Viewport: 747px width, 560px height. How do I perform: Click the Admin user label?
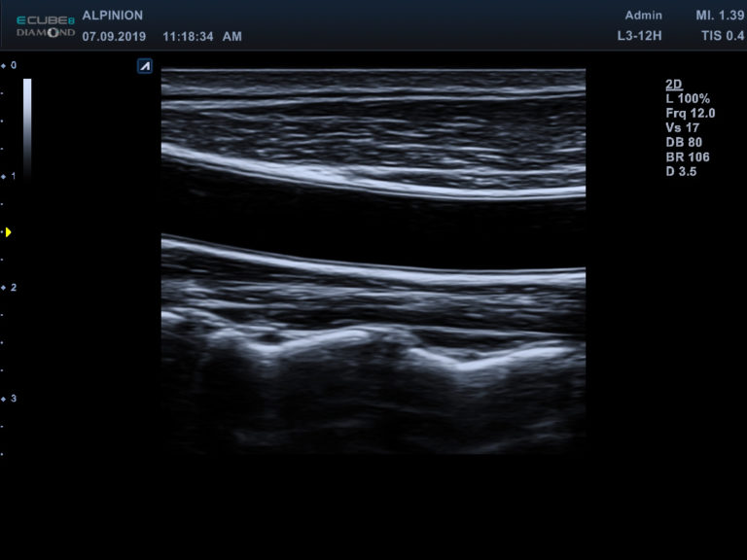pos(644,16)
